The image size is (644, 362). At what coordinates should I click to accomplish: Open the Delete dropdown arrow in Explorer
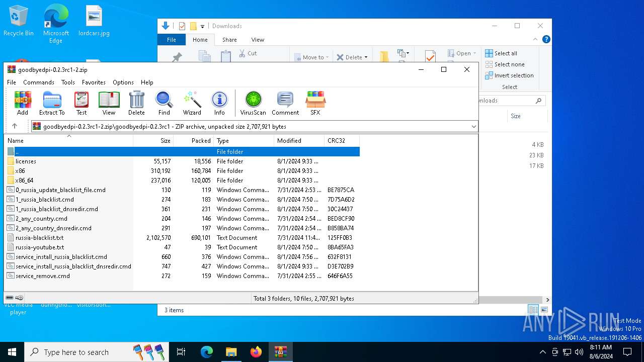coord(366,57)
